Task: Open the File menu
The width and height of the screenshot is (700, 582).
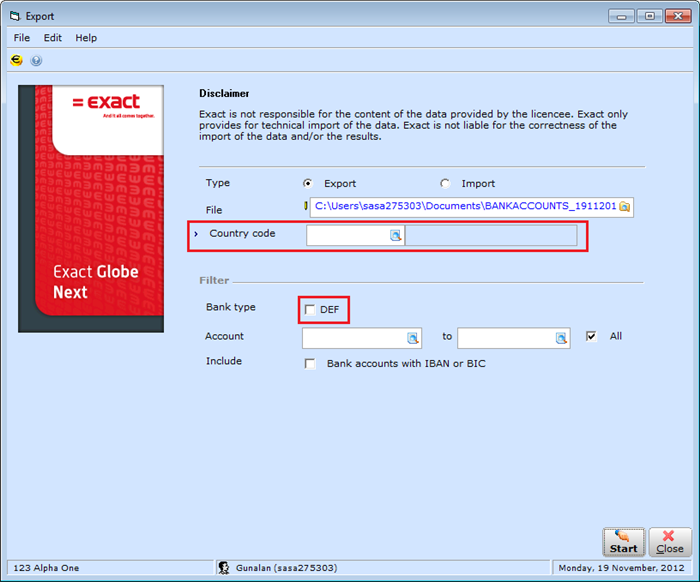Action: coord(22,38)
